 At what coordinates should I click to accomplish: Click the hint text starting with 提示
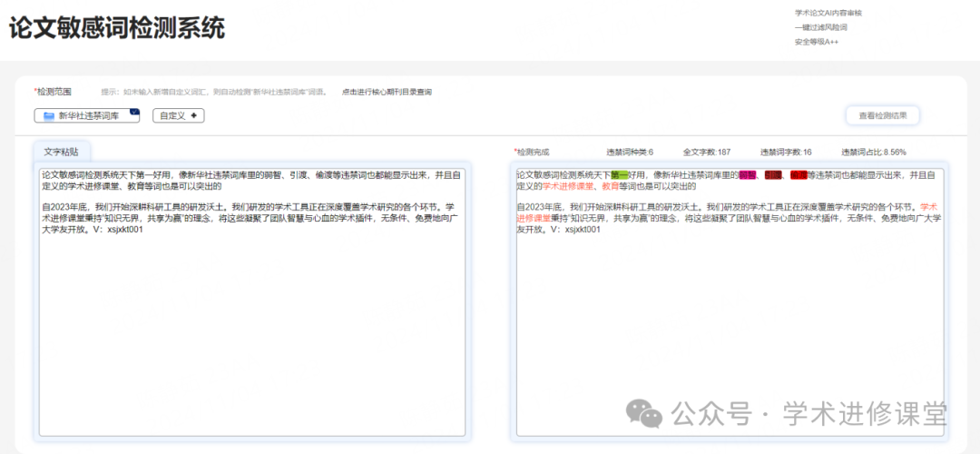pos(214,92)
